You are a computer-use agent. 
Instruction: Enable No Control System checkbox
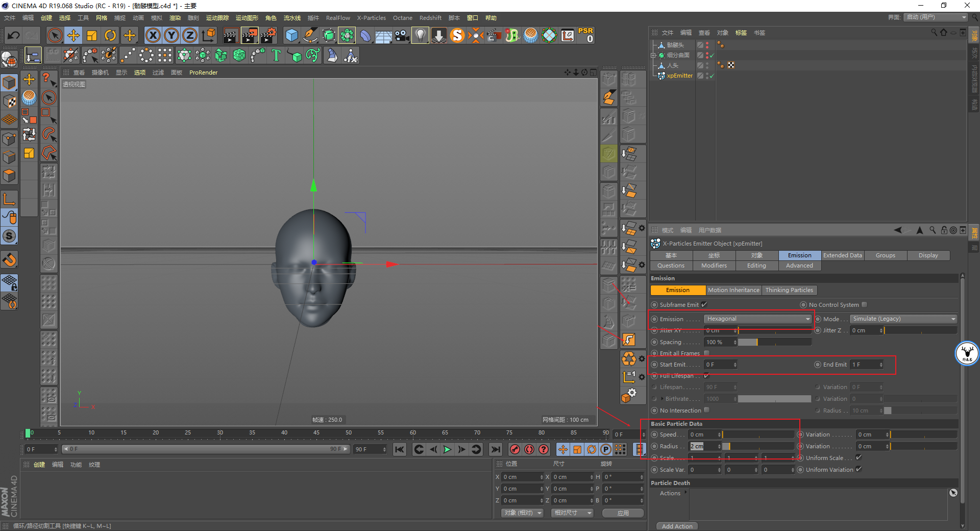(864, 304)
